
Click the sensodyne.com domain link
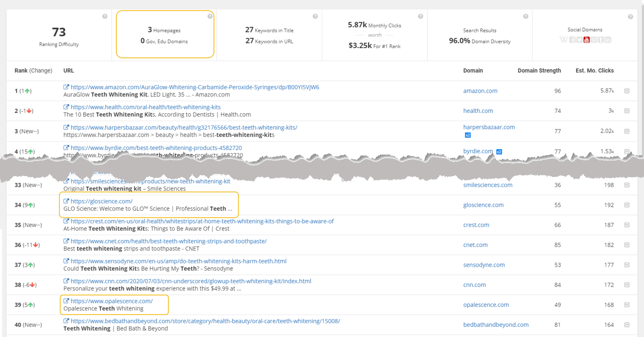(484, 265)
